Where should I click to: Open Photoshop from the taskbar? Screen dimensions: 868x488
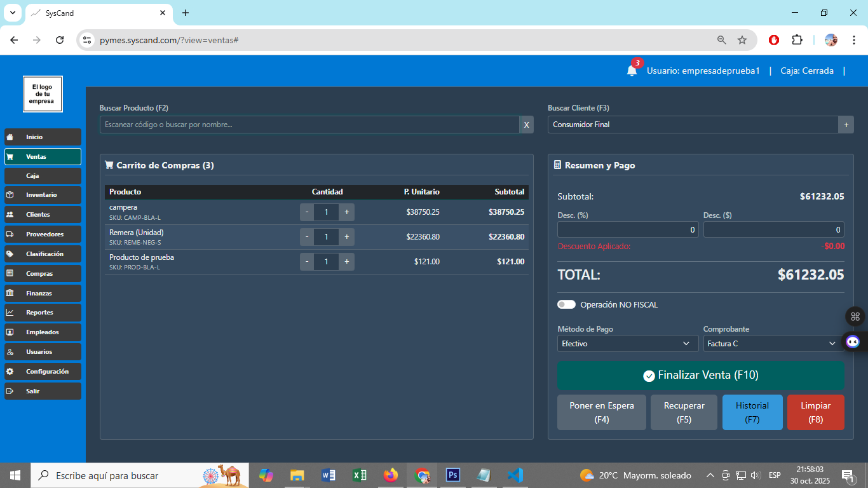[453, 475]
